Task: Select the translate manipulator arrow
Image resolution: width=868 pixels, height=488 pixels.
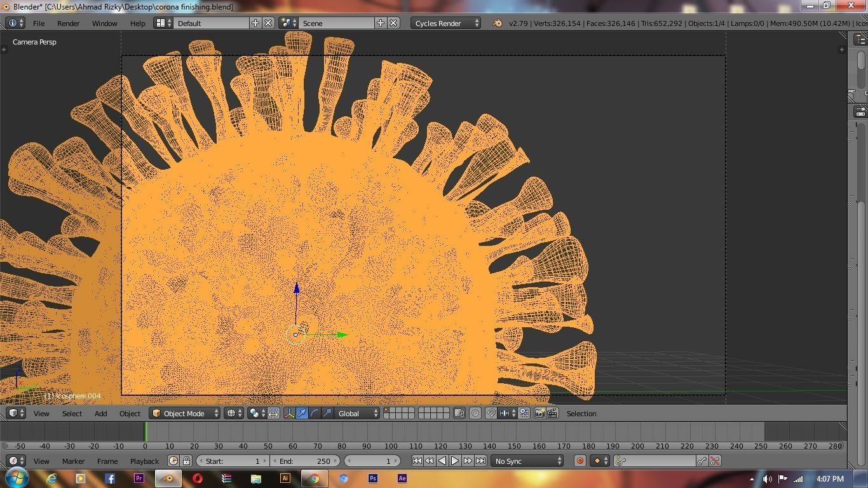Action: click(x=302, y=413)
